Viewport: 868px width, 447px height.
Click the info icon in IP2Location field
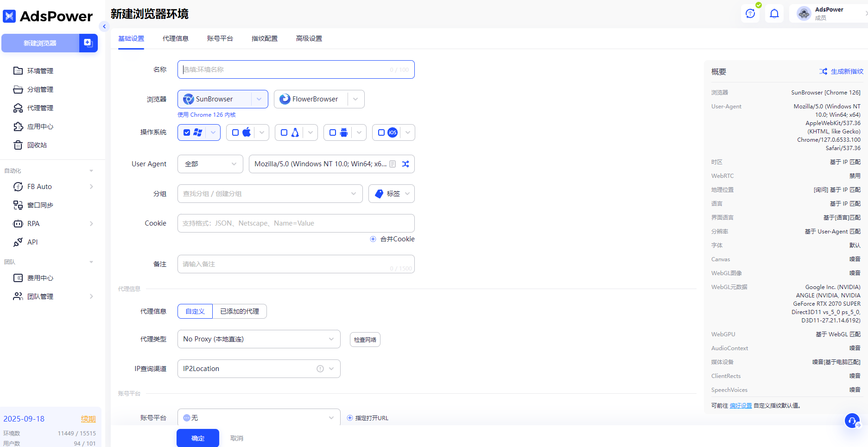click(x=320, y=369)
